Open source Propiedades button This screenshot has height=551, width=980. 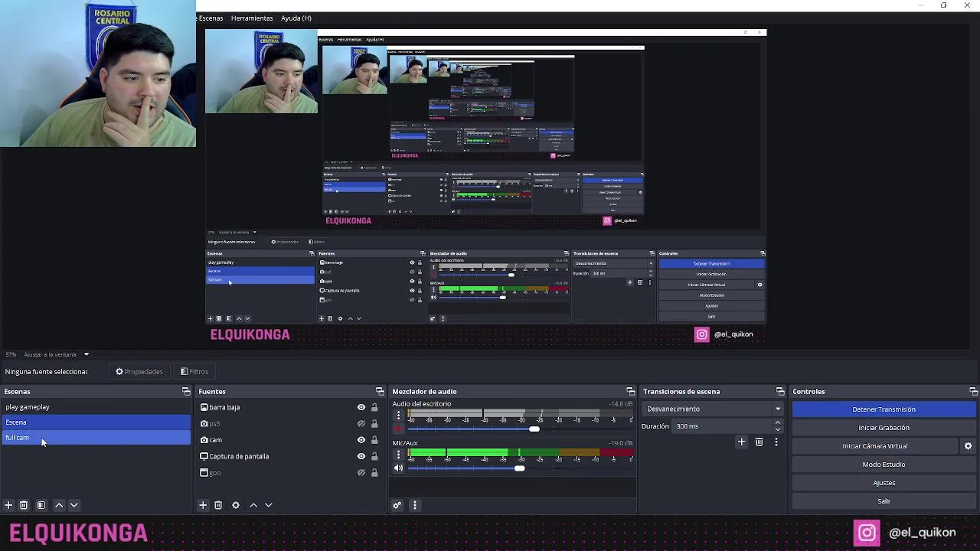point(139,372)
